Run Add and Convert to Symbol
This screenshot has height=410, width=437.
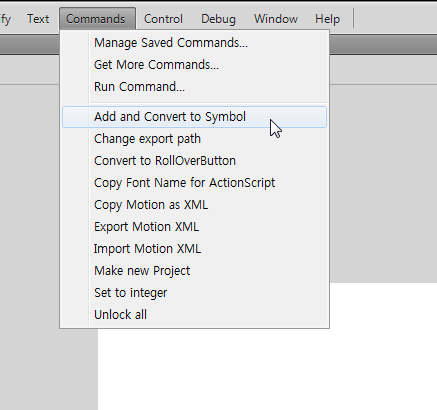(195, 117)
